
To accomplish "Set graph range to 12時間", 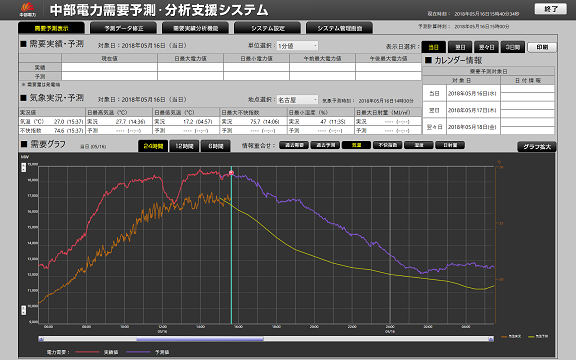I will click(x=184, y=146).
